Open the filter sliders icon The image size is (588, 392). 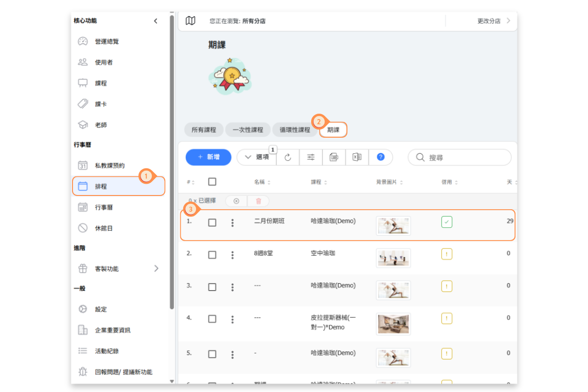point(311,157)
